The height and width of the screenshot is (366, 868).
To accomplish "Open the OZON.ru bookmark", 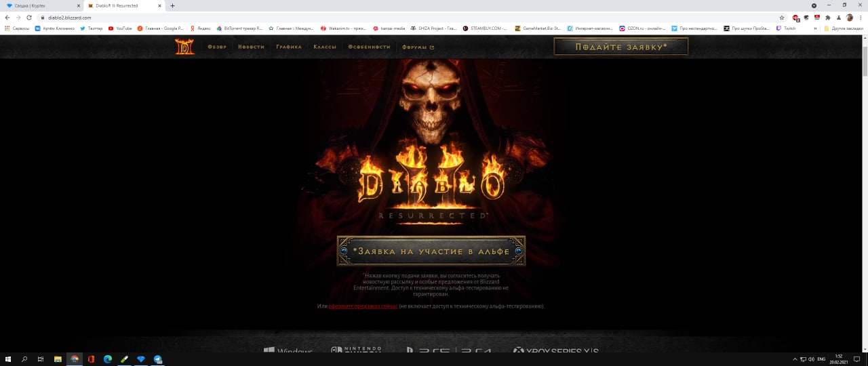I will point(644,28).
